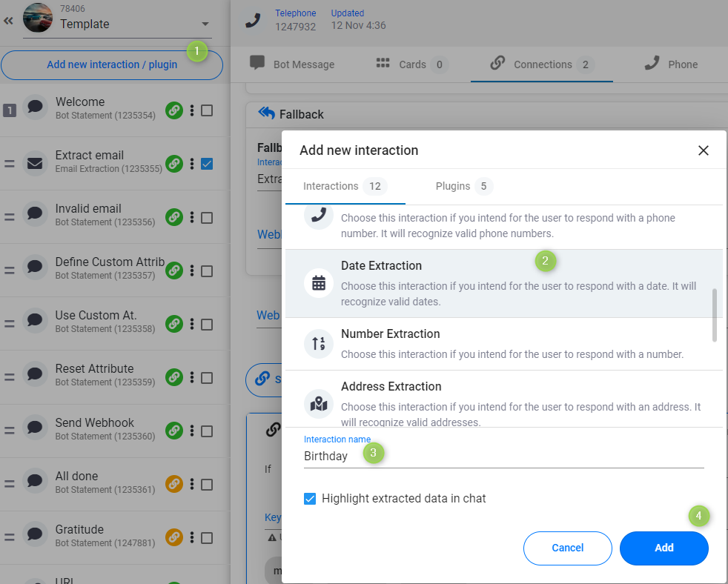Viewport: 728px width, 584px height.
Task: Click the Extract email envelope icon
Action: pos(36,163)
